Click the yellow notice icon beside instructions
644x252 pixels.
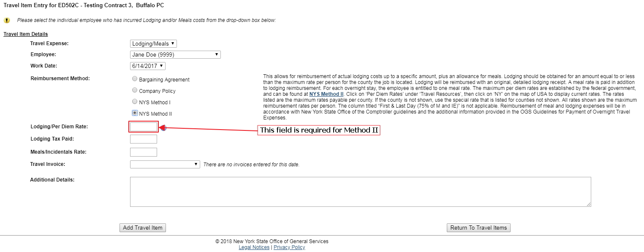click(7, 20)
